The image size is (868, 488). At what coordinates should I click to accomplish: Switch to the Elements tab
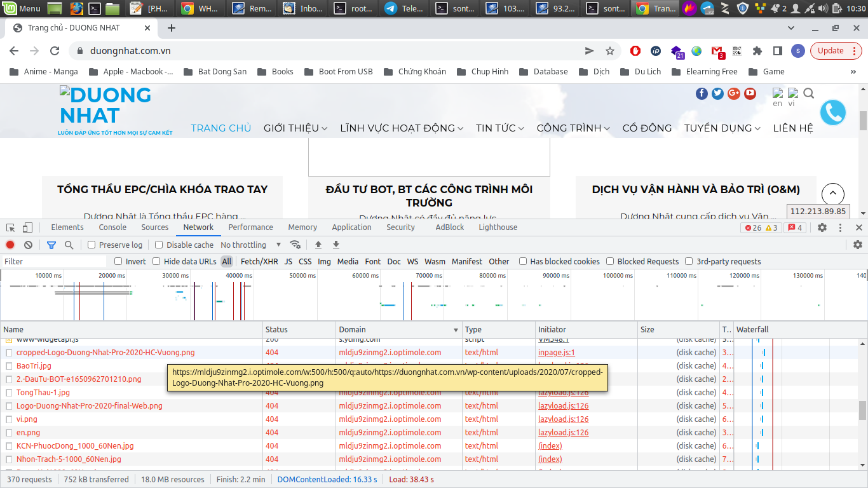click(x=67, y=227)
